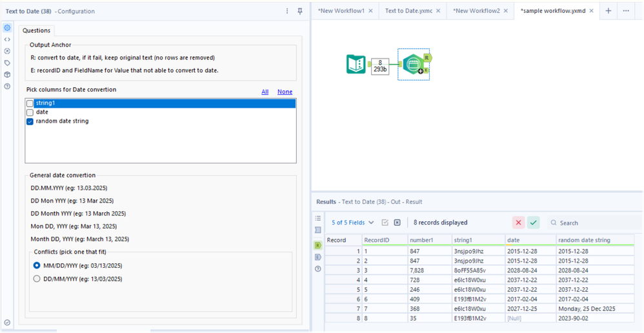The width and height of the screenshot is (644, 333).
Task: Select the Text to Date macro tool
Action: point(412,64)
